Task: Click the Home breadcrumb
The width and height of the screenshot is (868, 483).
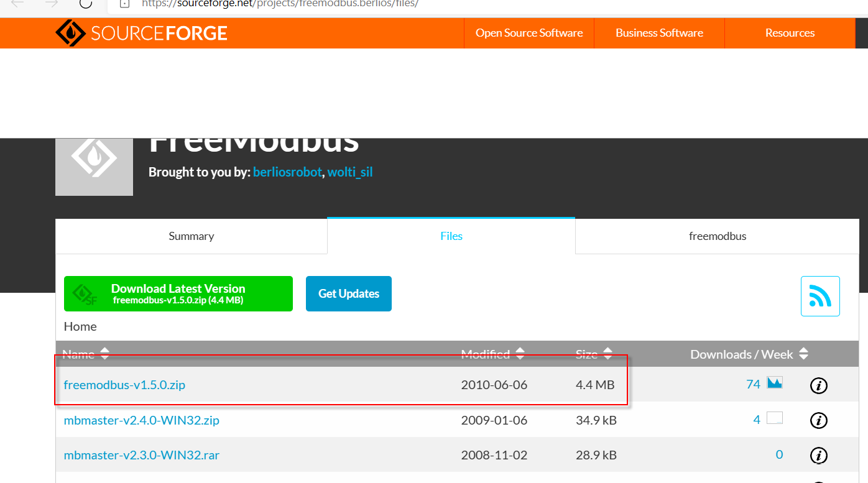Action: coord(80,326)
